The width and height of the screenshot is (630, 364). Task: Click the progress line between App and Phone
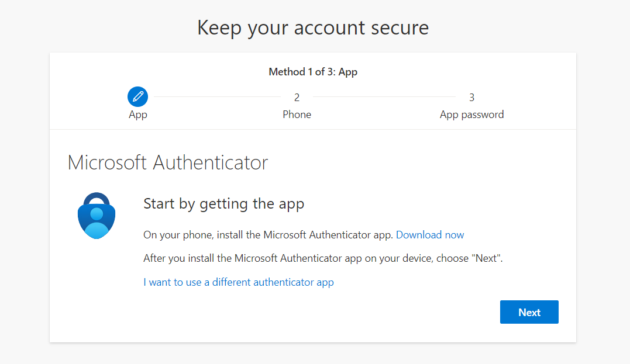(217, 96)
